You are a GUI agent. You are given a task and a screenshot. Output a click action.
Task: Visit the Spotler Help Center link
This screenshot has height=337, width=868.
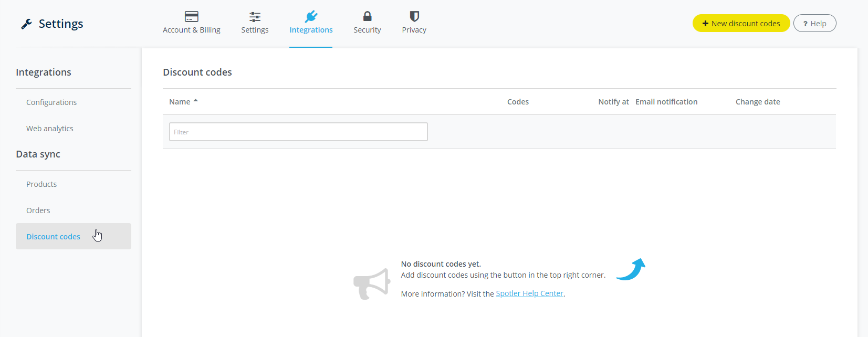(x=529, y=293)
